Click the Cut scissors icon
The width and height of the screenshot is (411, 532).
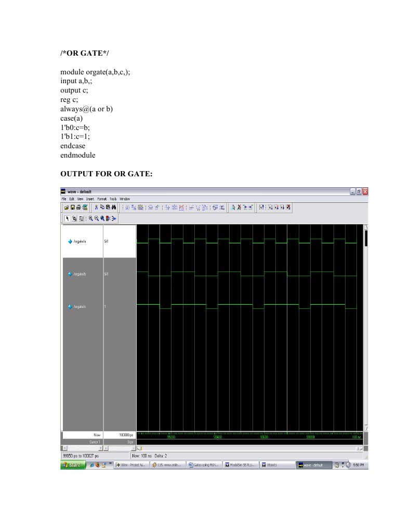pos(96,207)
